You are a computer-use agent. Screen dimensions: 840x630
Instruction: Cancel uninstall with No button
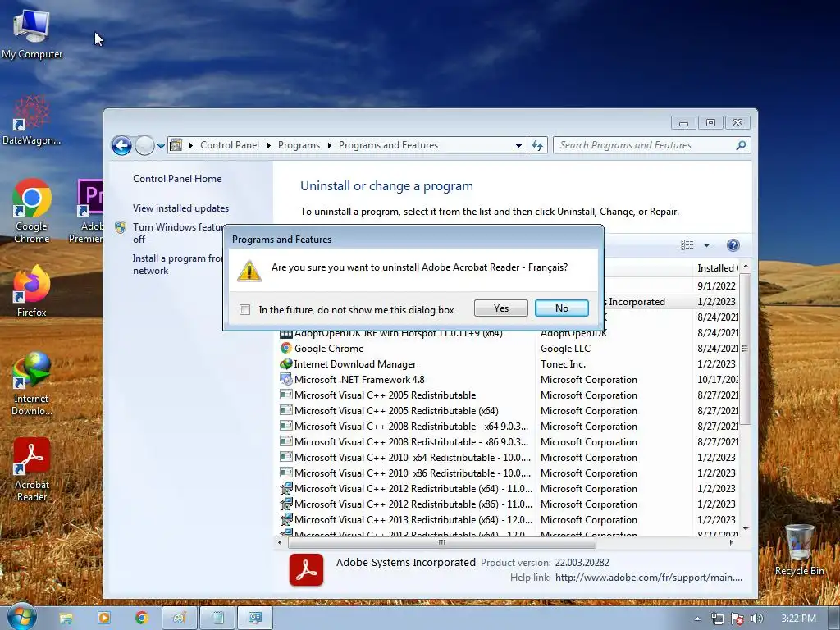point(561,308)
